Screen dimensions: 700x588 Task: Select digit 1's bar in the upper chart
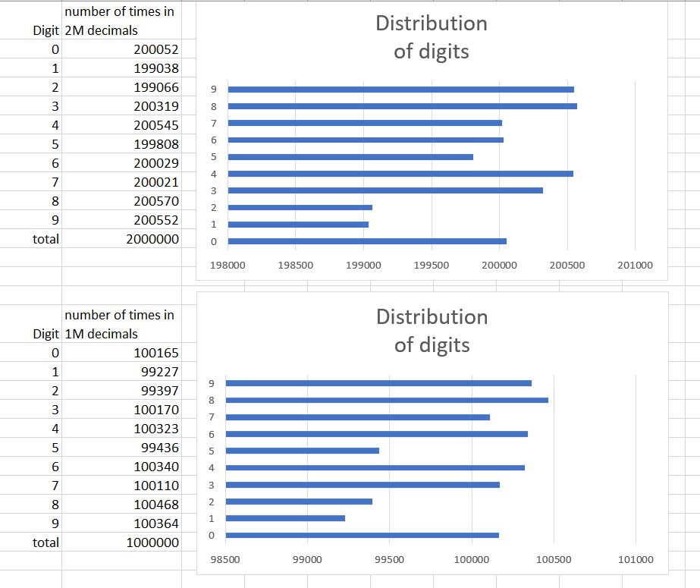(298, 225)
